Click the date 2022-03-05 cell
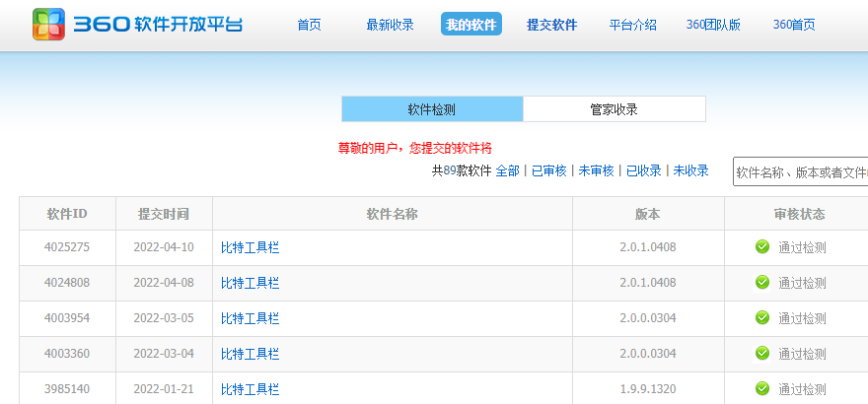Viewport: 868px width, 404px height. pos(164,318)
